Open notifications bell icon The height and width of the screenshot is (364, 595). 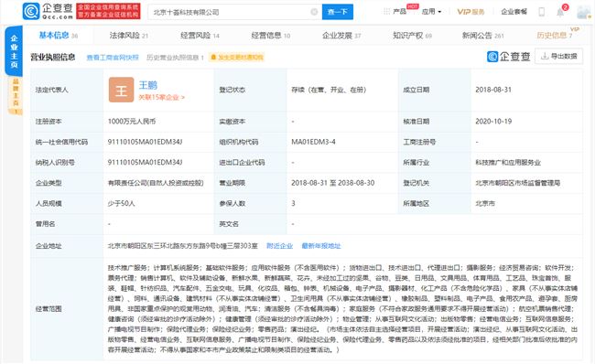coord(560,13)
